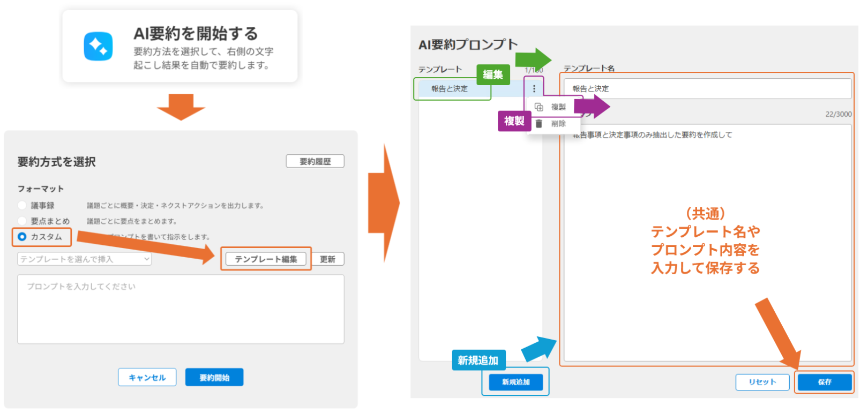Image resolution: width=868 pixels, height=413 pixels.
Task: Open 要約履歴 summary history
Action: [315, 162]
